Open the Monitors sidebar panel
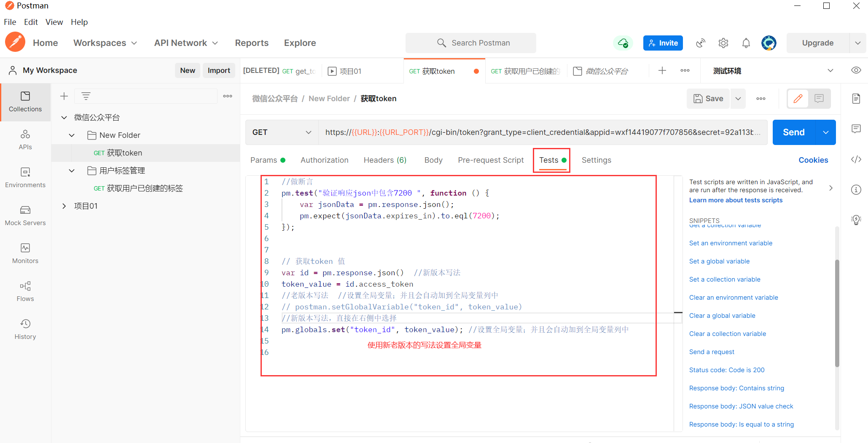 coord(25,254)
